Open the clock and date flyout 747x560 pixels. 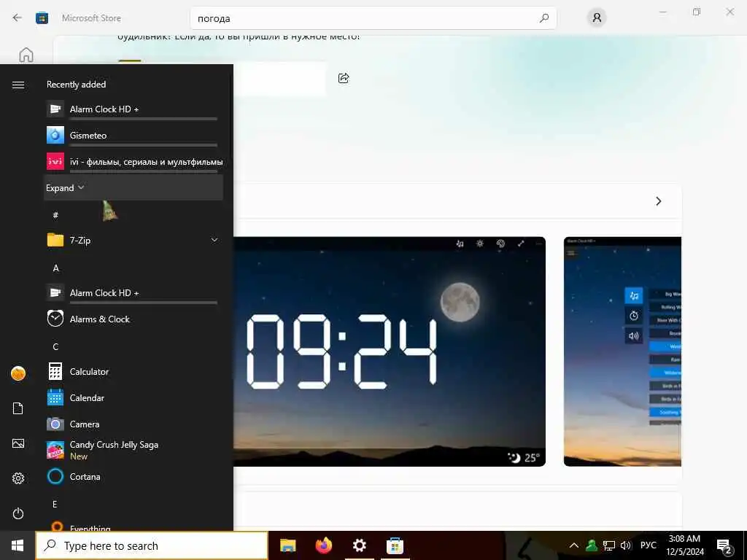tap(684, 545)
